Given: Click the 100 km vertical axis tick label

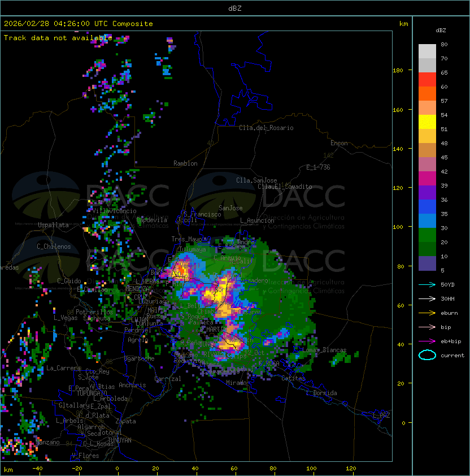Looking at the screenshot, I should 398,227.
